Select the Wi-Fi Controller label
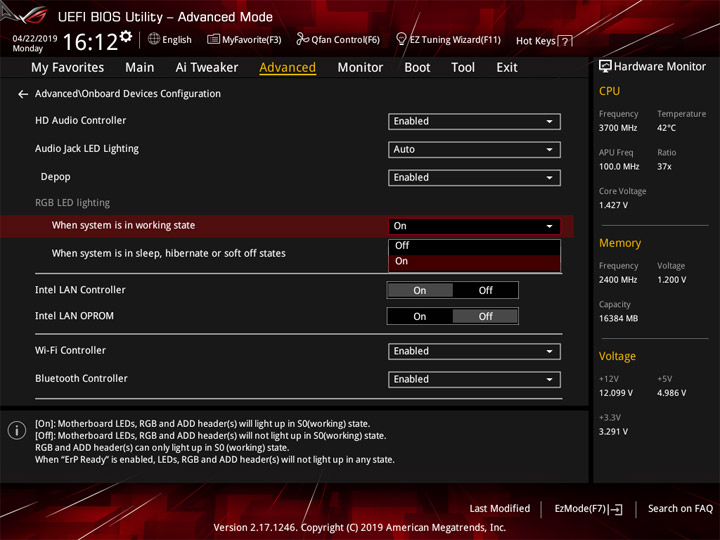The width and height of the screenshot is (720, 540). [70, 350]
